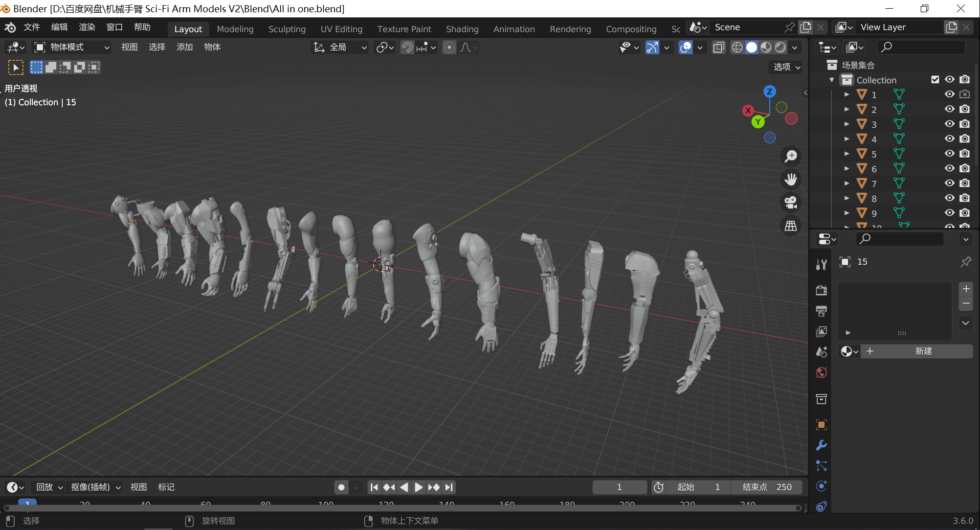The height and width of the screenshot is (530, 980).
Task: Toggle the camera view icon
Action: click(791, 203)
